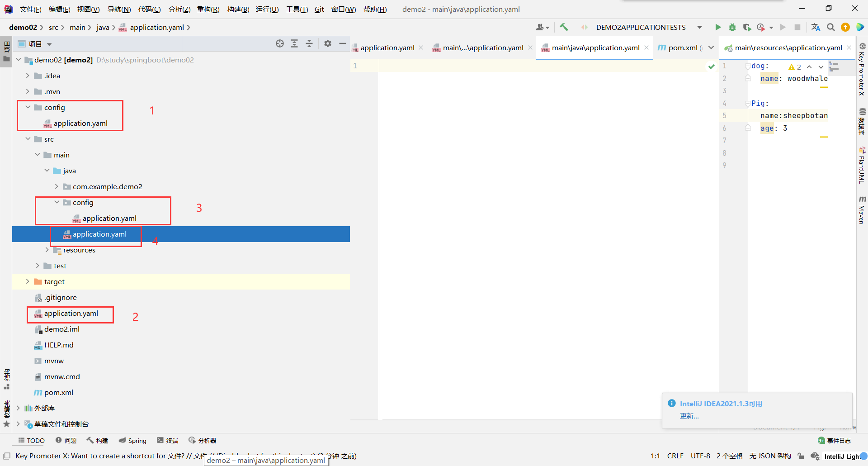Click Expand All icon in project panel
The width and height of the screenshot is (868, 466).
[x=294, y=43]
